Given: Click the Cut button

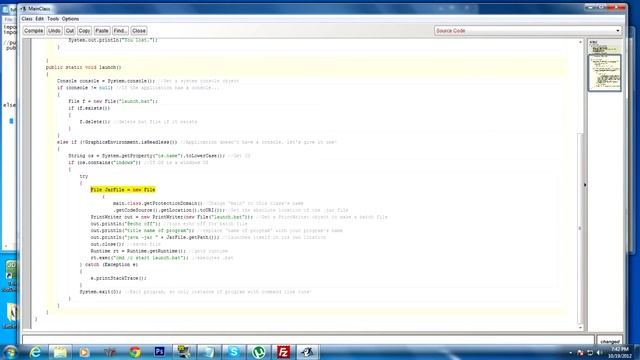Looking at the screenshot, I should (x=70, y=31).
